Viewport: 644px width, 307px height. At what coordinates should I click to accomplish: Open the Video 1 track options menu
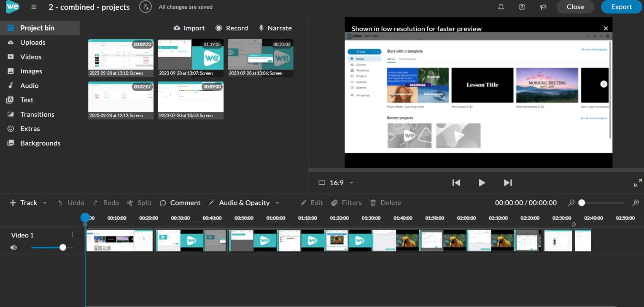72,234
